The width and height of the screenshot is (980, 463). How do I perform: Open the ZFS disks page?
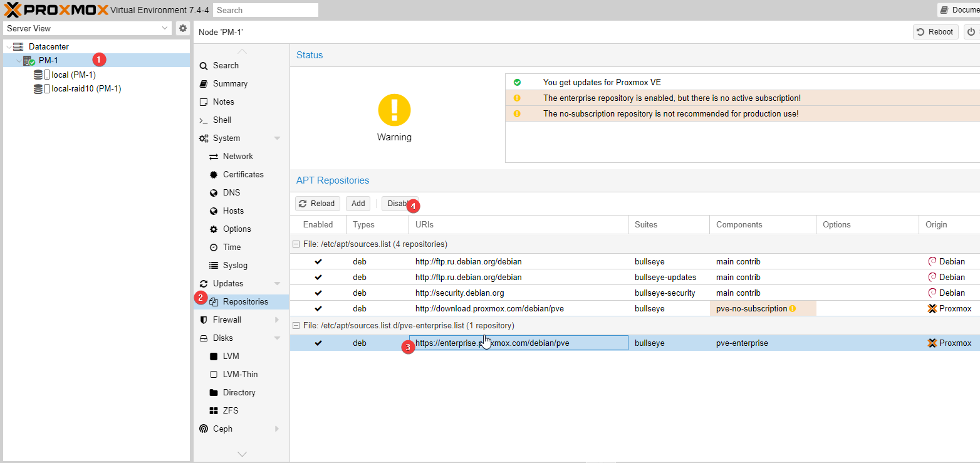(x=231, y=410)
